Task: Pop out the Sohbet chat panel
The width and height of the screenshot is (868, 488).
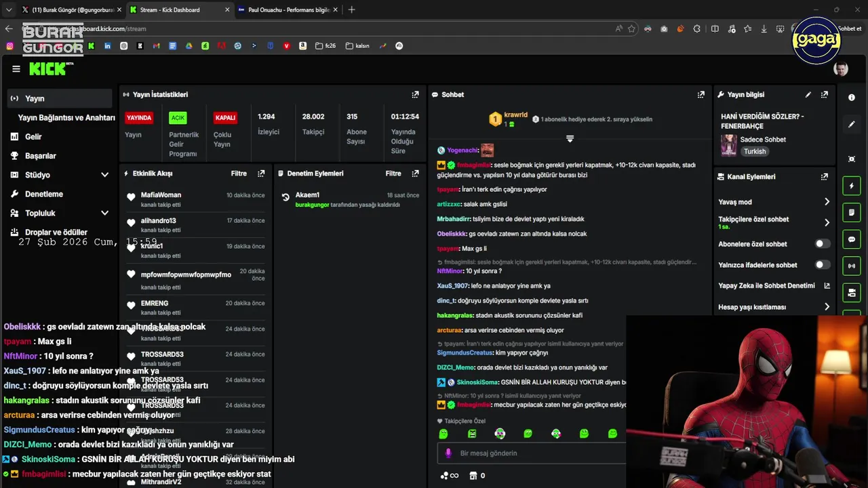Action: pyautogui.click(x=701, y=95)
